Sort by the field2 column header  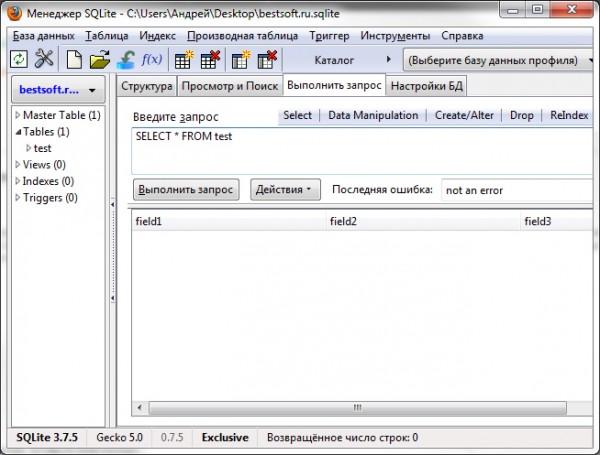(x=423, y=221)
